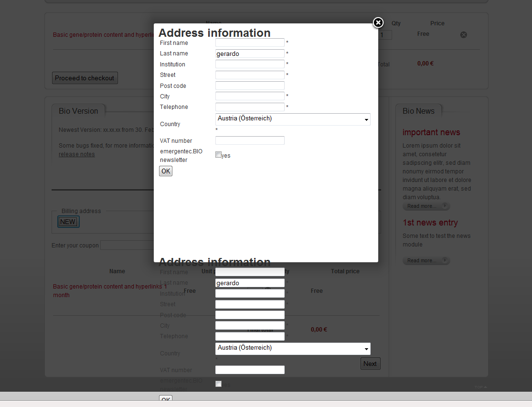Click Read more under 1st news entry
532x407 pixels.
click(x=426, y=261)
